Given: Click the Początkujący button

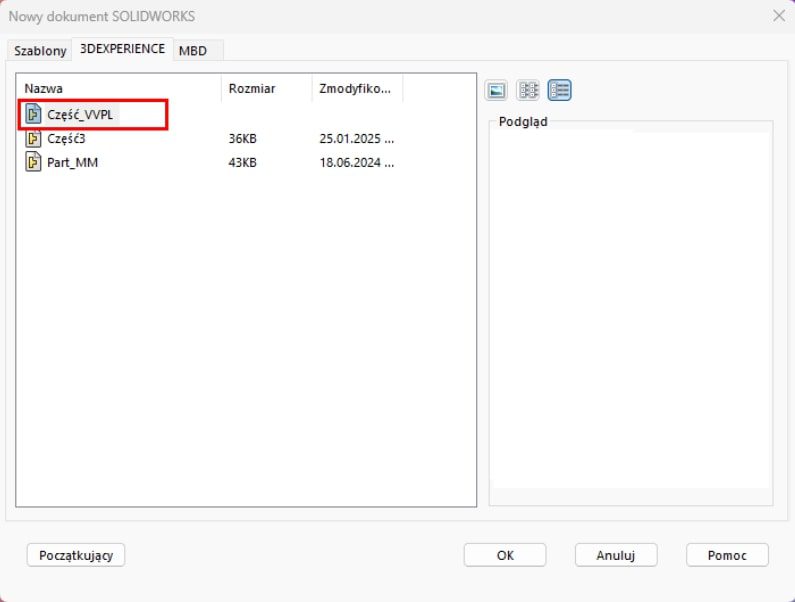Looking at the screenshot, I should coord(76,555).
